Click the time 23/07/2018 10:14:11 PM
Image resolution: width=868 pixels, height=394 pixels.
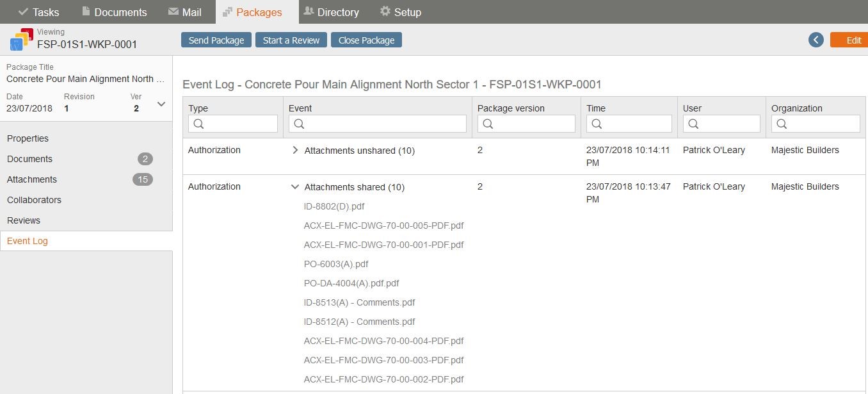point(628,156)
